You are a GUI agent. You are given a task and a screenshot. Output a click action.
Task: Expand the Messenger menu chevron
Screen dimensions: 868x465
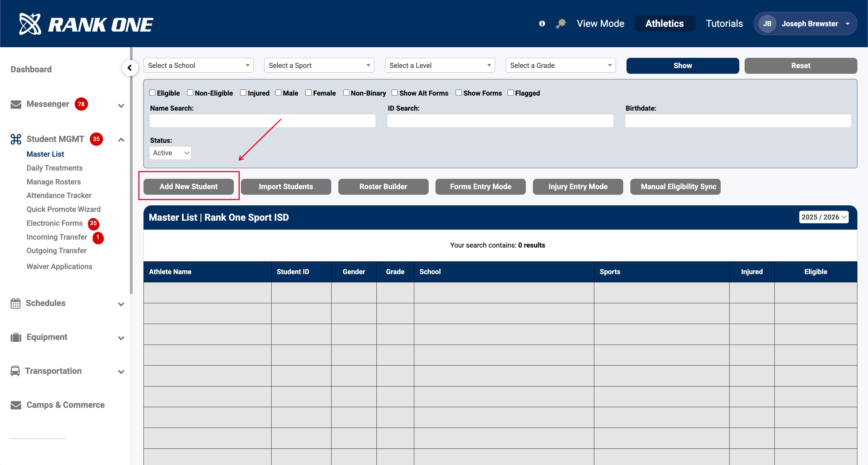[x=121, y=106]
